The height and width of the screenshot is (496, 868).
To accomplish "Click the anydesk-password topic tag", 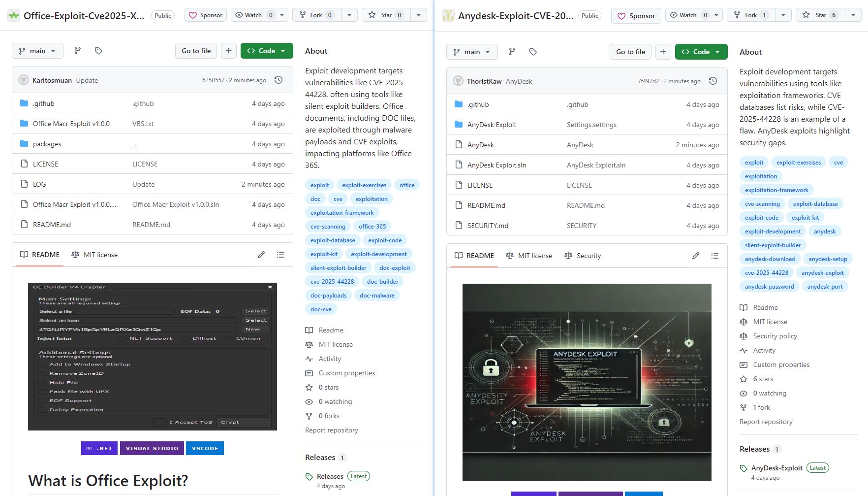I will (770, 287).
